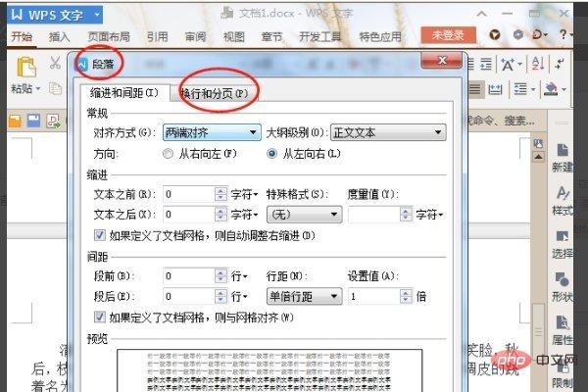This screenshot has height=392, width=588.
Task: Click the Chinese layout A icon
Action: (x=508, y=64)
